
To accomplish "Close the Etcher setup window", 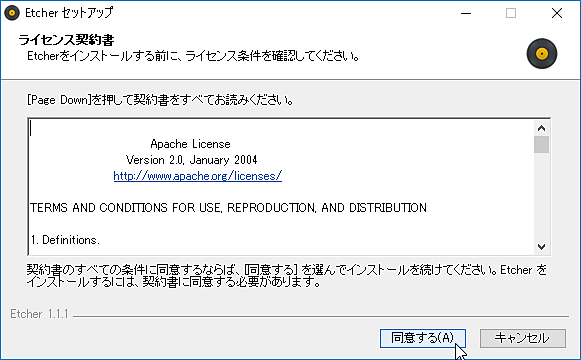I will 557,13.
